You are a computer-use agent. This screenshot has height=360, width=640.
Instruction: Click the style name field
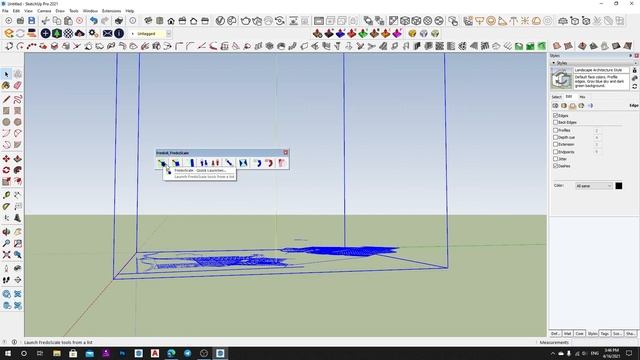tap(602, 70)
